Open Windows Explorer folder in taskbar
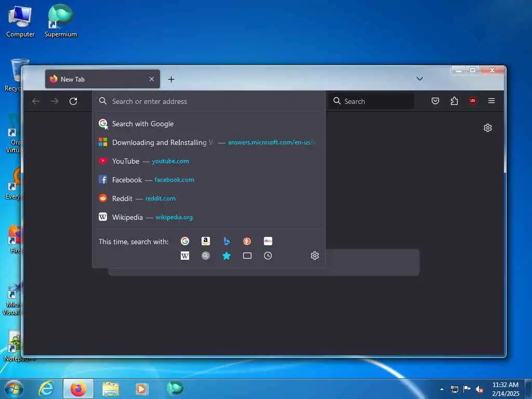 tap(111, 389)
